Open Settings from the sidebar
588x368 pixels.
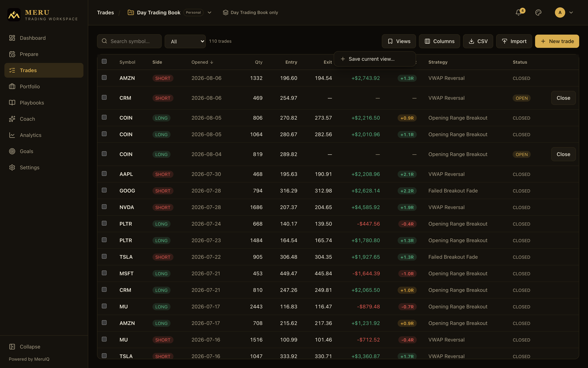point(44,167)
